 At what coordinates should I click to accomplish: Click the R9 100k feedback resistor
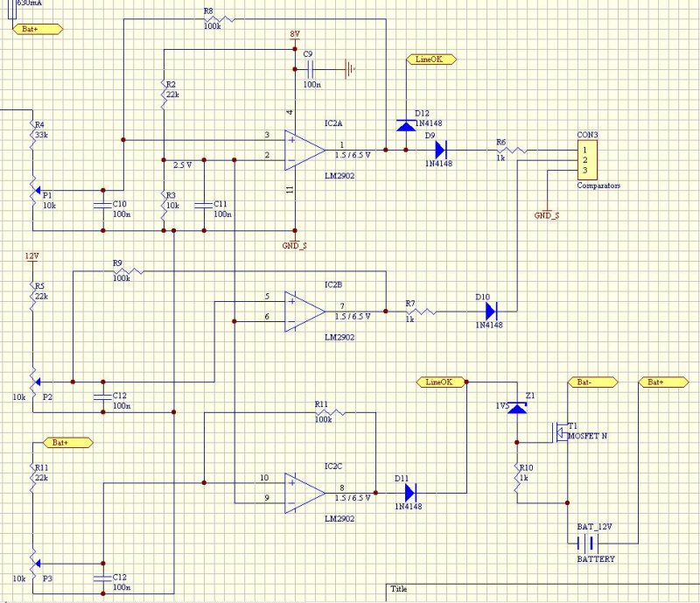[128, 270]
